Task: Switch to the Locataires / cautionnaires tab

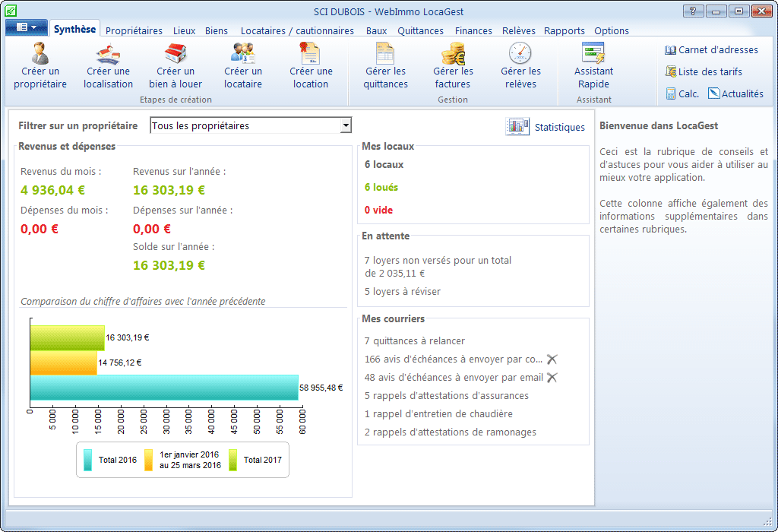Action: (297, 31)
